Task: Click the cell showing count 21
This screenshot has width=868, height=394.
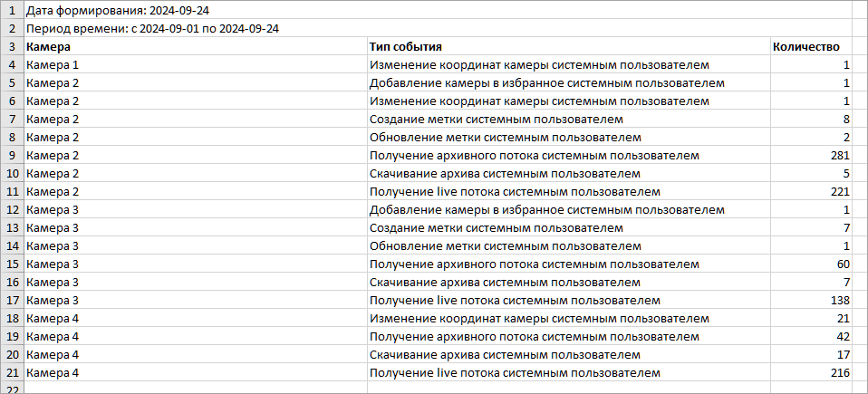Action: pyautogui.click(x=843, y=318)
